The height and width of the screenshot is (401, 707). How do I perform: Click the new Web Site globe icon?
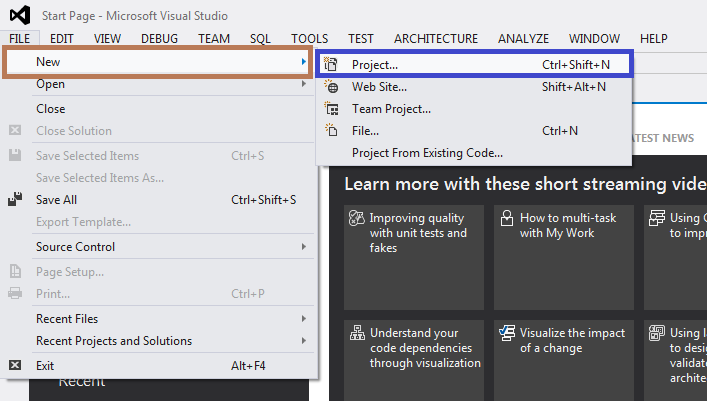[331, 86]
